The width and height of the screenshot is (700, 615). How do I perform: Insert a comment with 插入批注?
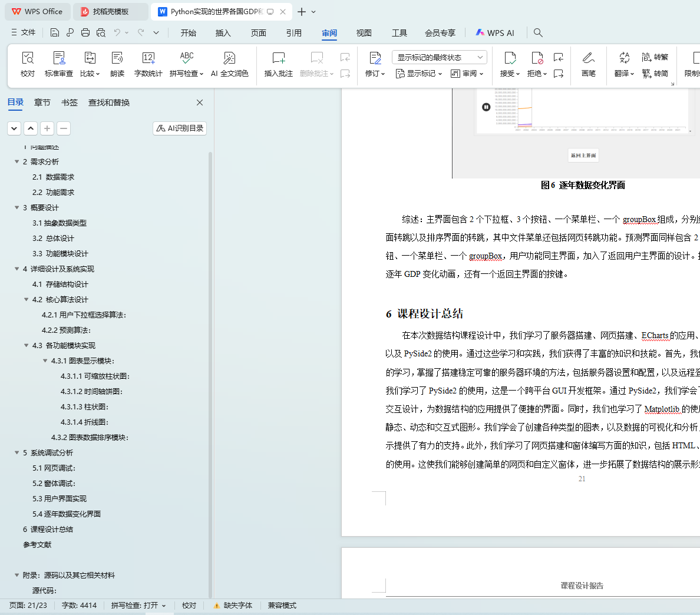coord(278,64)
